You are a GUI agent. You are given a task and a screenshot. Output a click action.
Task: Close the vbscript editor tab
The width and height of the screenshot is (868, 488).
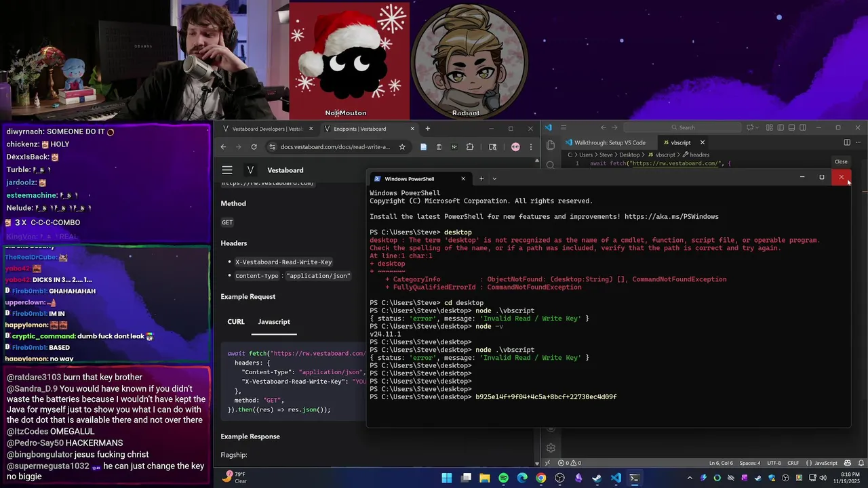click(703, 142)
